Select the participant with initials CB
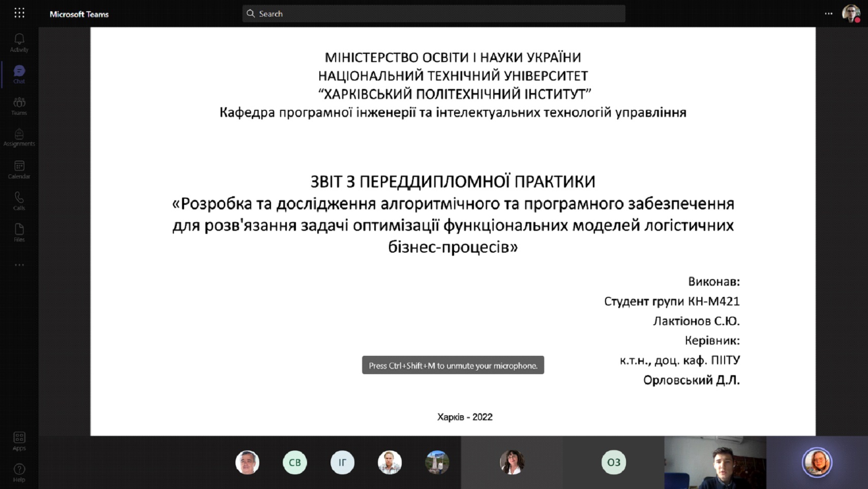Image resolution: width=868 pixels, height=489 pixels. click(x=295, y=463)
